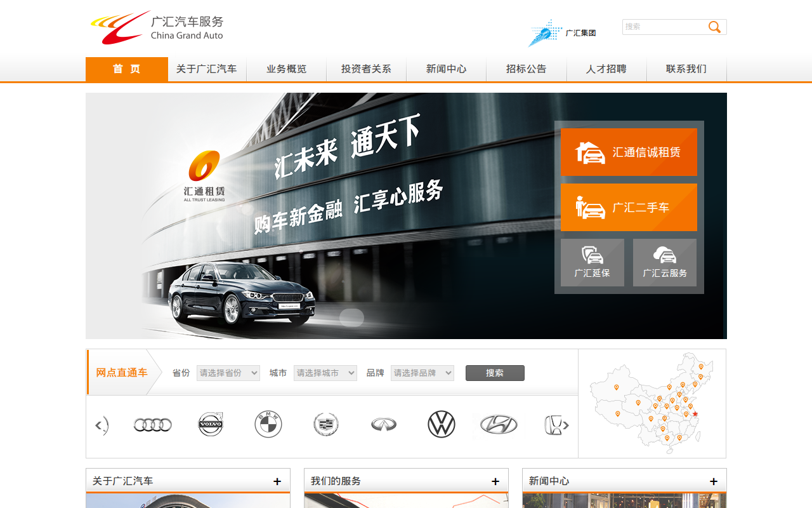Screen dimensions: 812x508
Task: Open the 联系我们 menu item
Action: pos(686,69)
